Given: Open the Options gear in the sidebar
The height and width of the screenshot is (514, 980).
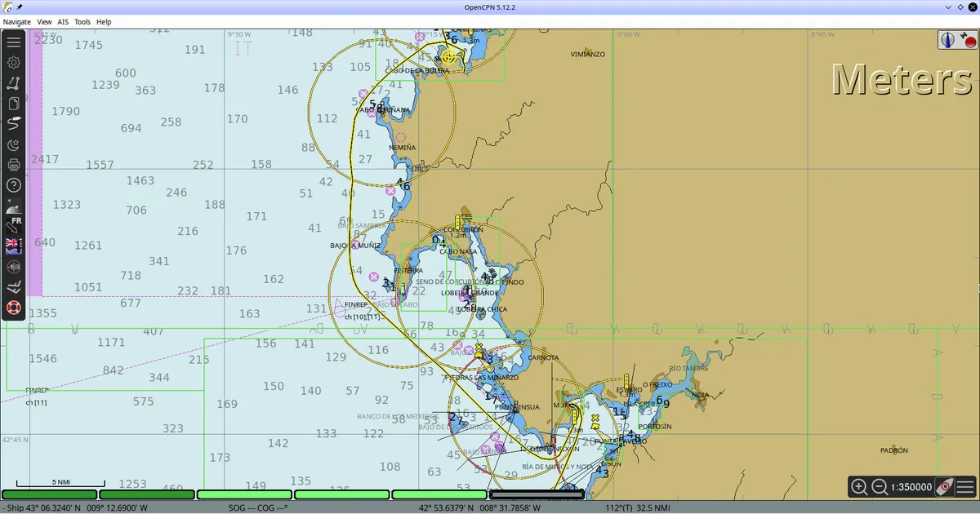Looking at the screenshot, I should tap(14, 62).
